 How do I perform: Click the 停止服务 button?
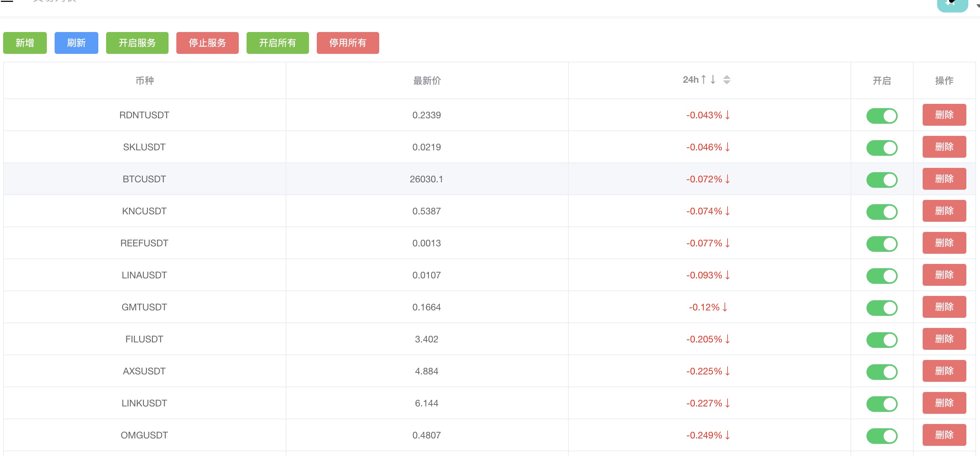pyautogui.click(x=207, y=43)
